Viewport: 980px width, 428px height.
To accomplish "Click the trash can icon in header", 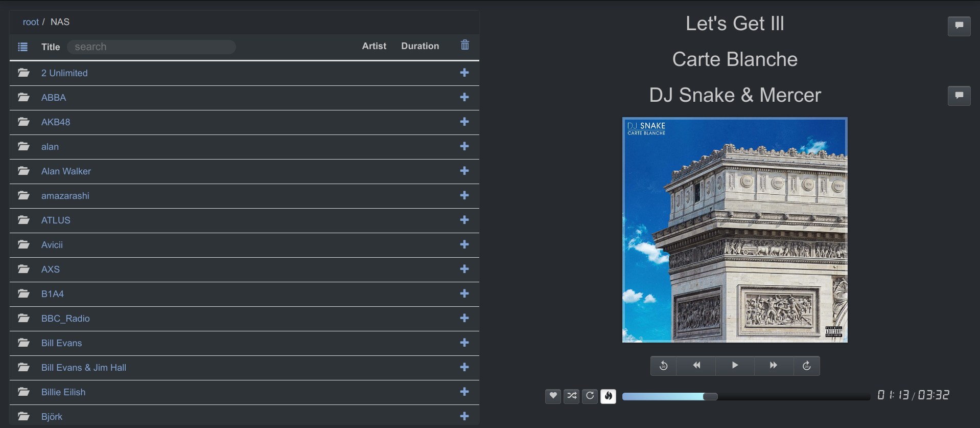I will [x=465, y=45].
